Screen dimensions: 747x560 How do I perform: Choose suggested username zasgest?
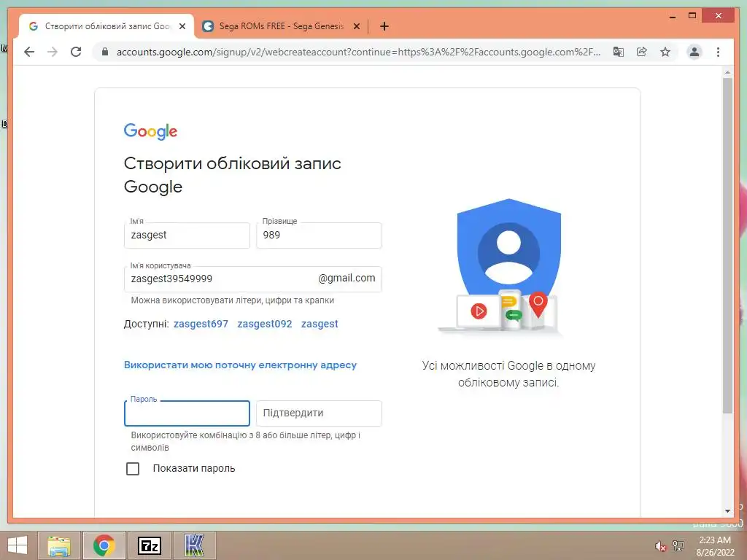pyautogui.click(x=320, y=324)
